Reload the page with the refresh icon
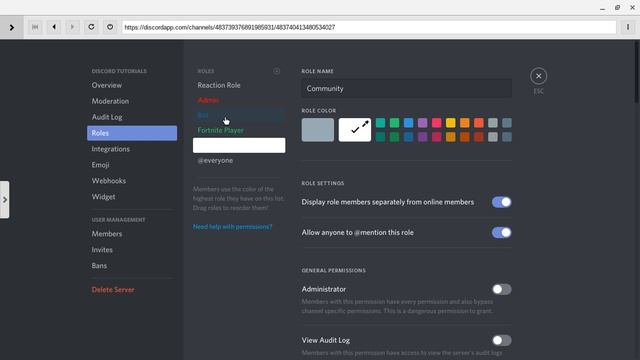The height and width of the screenshot is (360, 640). (91, 27)
